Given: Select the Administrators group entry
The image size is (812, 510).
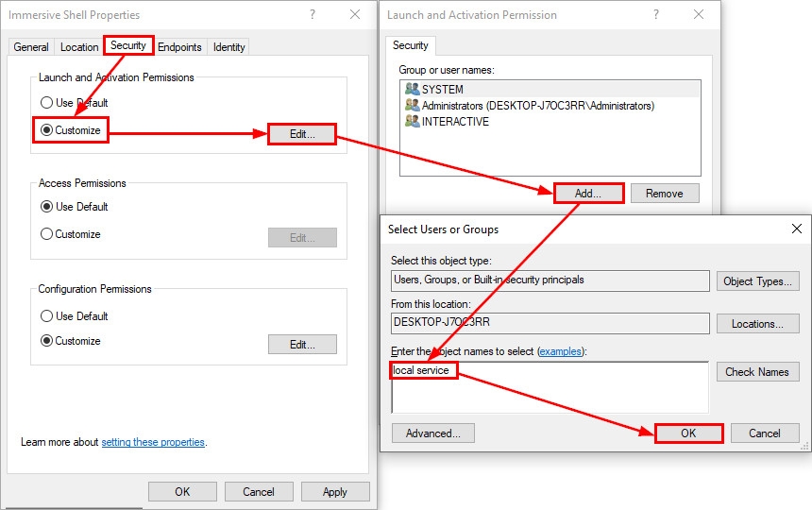Looking at the screenshot, I should 537,106.
